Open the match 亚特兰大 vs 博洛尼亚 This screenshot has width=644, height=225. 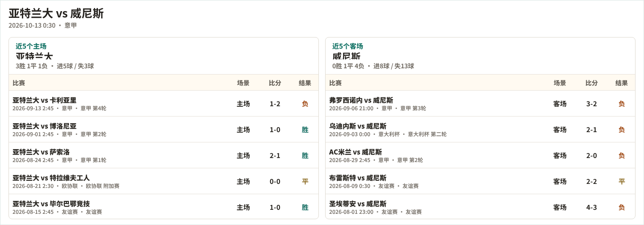coord(44,126)
